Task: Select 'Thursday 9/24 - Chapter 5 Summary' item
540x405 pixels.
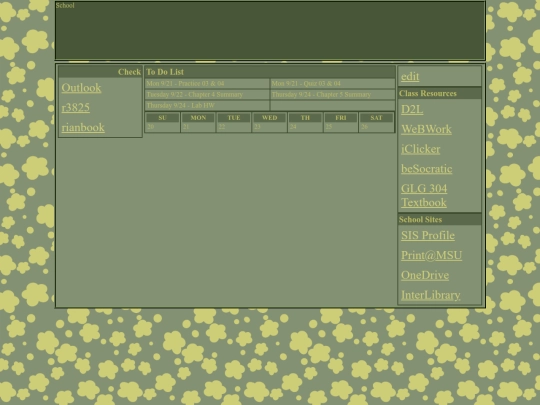Action: click(x=332, y=95)
